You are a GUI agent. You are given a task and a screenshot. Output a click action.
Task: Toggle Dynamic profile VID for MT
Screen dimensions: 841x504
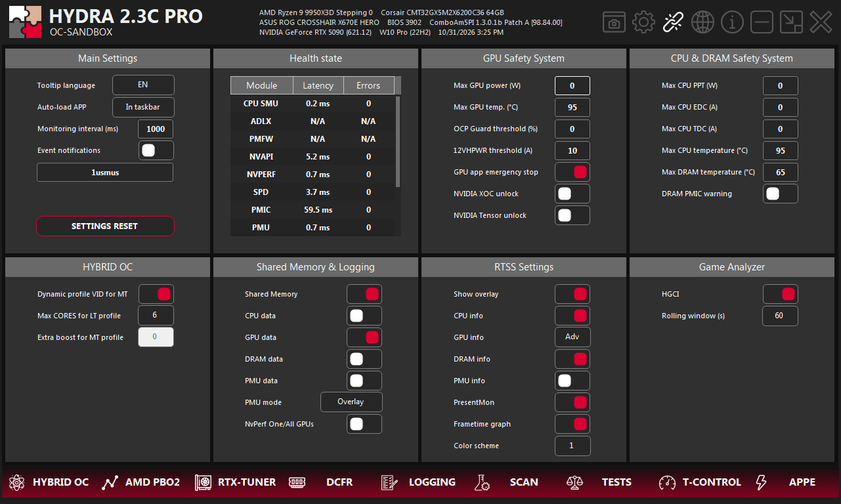[156, 294]
